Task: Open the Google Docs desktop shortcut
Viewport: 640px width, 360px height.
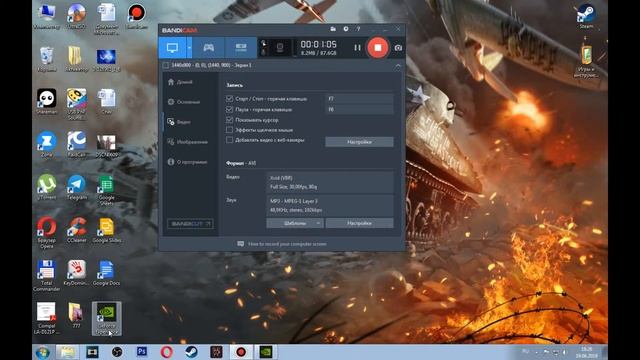Action: [106, 273]
